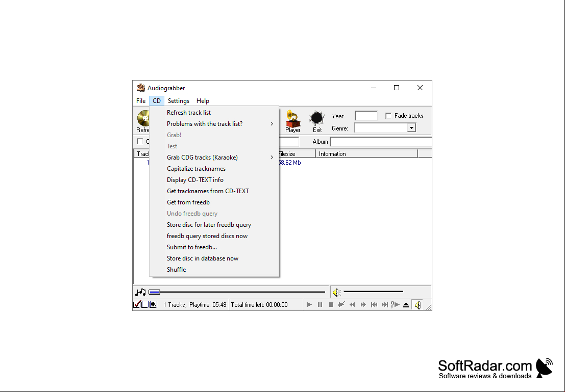Expand Problems with the track list submenu
The image size is (565, 392).
(x=214, y=124)
